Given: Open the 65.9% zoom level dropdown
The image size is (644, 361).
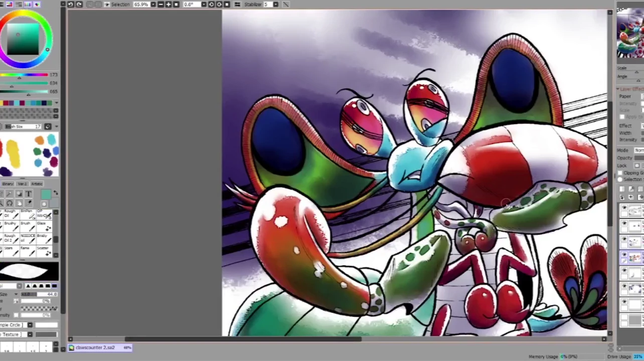Looking at the screenshot, I should click(153, 5).
